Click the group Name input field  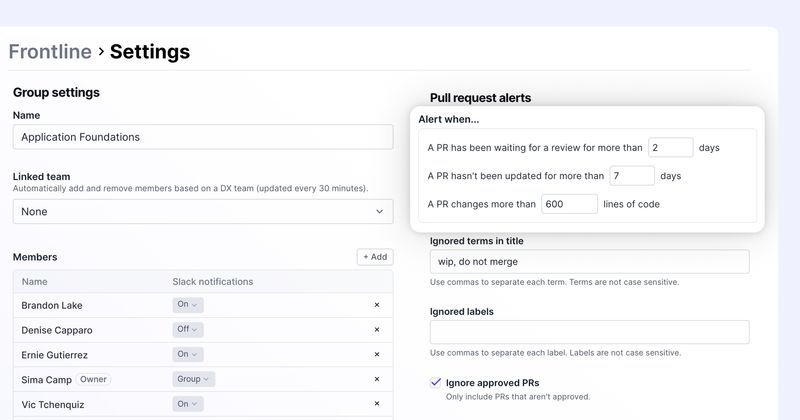203,137
